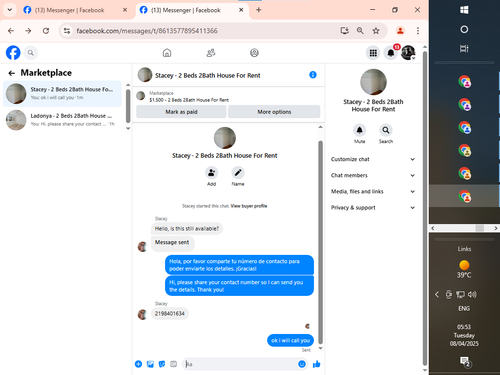Open View buyer profile link

point(249,206)
